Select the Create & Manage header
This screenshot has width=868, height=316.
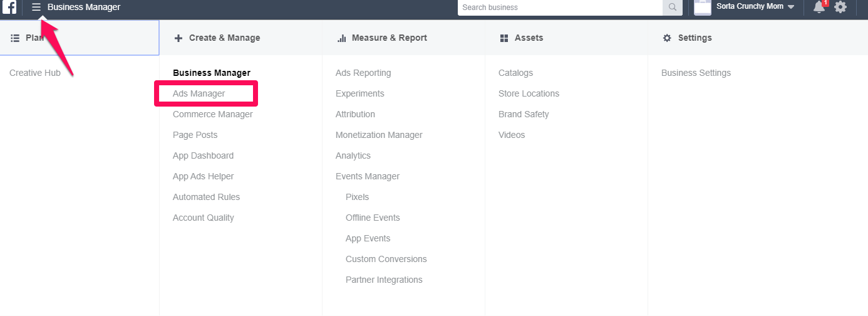[x=241, y=38]
